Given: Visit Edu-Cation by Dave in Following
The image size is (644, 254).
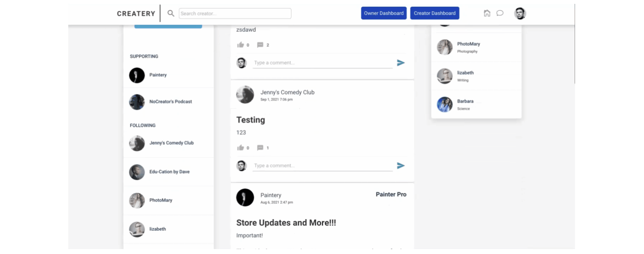Looking at the screenshot, I should point(169,172).
